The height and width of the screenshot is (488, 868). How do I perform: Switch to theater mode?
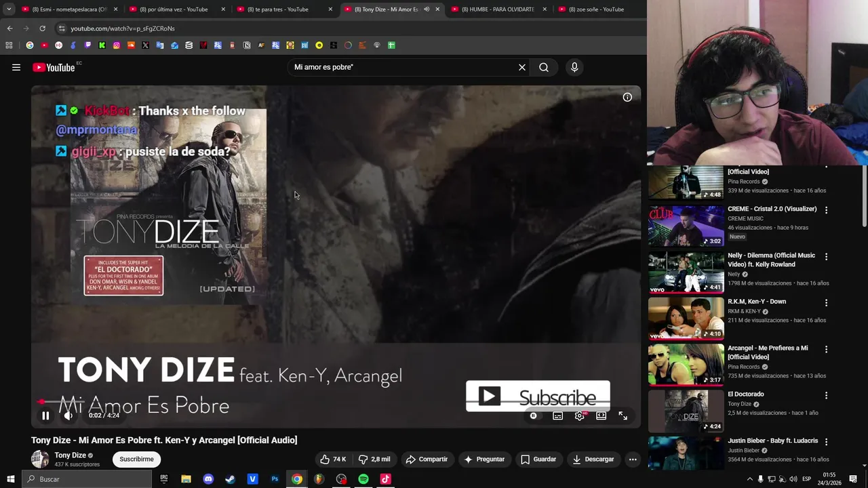pos(601,415)
